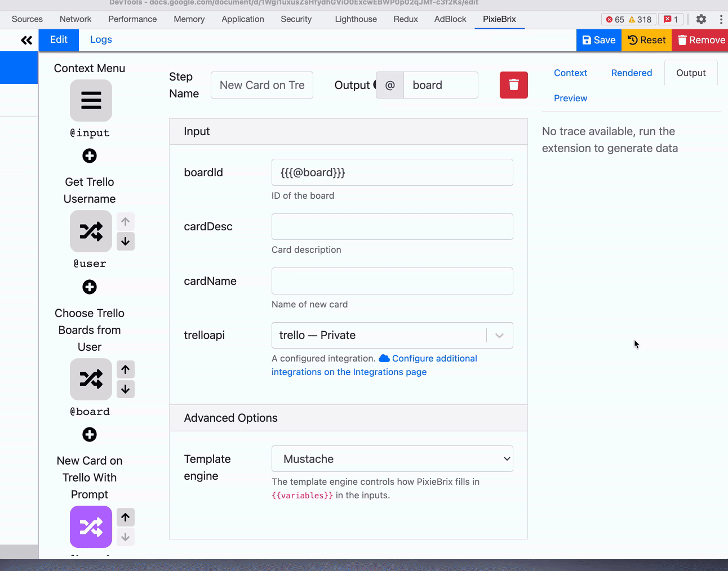The height and width of the screenshot is (571, 728).
Task: Click the issues badge showing 1
Action: 671,19
